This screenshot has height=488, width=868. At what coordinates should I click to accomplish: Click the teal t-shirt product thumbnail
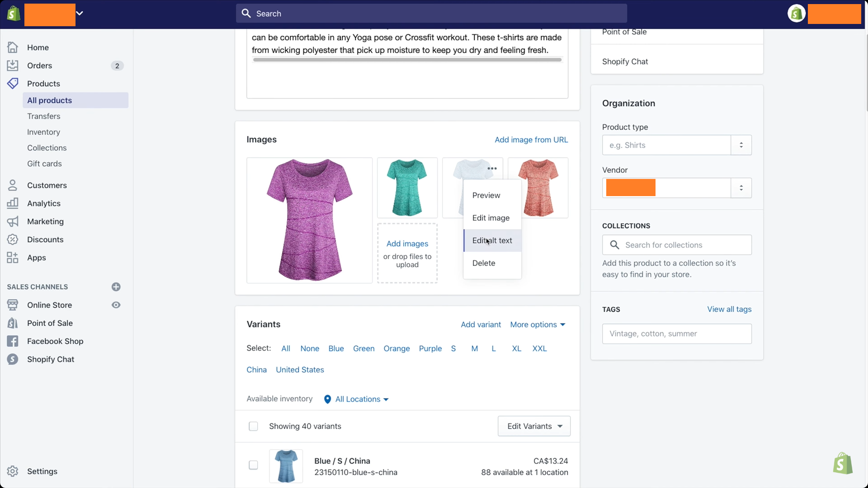point(407,188)
